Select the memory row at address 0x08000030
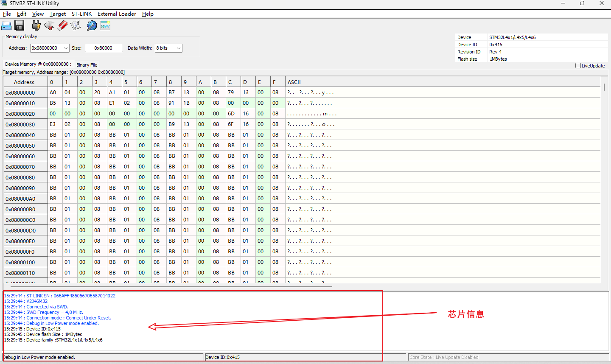Viewport: 611px width, 364px height. pos(20,125)
